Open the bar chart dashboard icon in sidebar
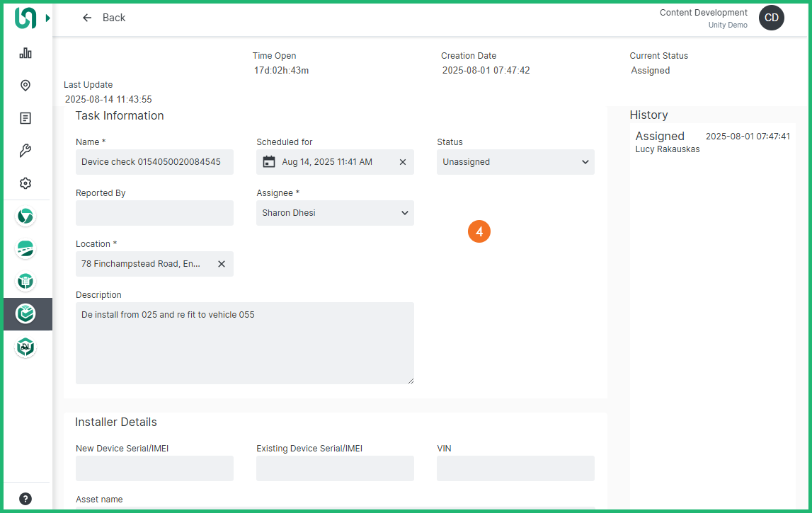 [25, 53]
